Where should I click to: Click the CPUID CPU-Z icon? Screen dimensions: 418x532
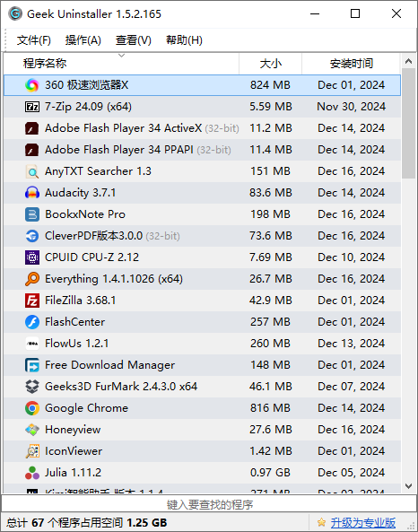pos(32,257)
